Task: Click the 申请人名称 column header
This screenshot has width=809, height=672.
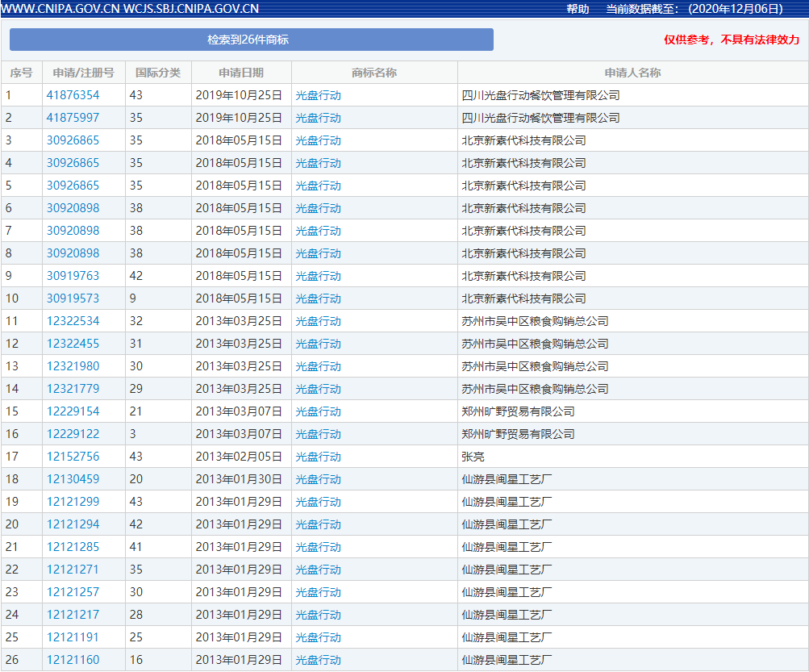Action: coord(632,73)
